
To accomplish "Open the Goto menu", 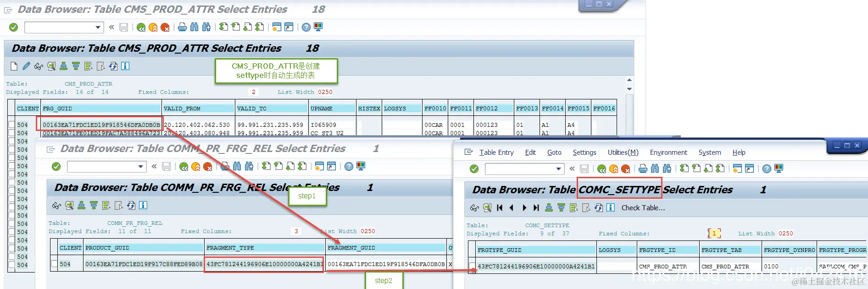I will [554, 153].
